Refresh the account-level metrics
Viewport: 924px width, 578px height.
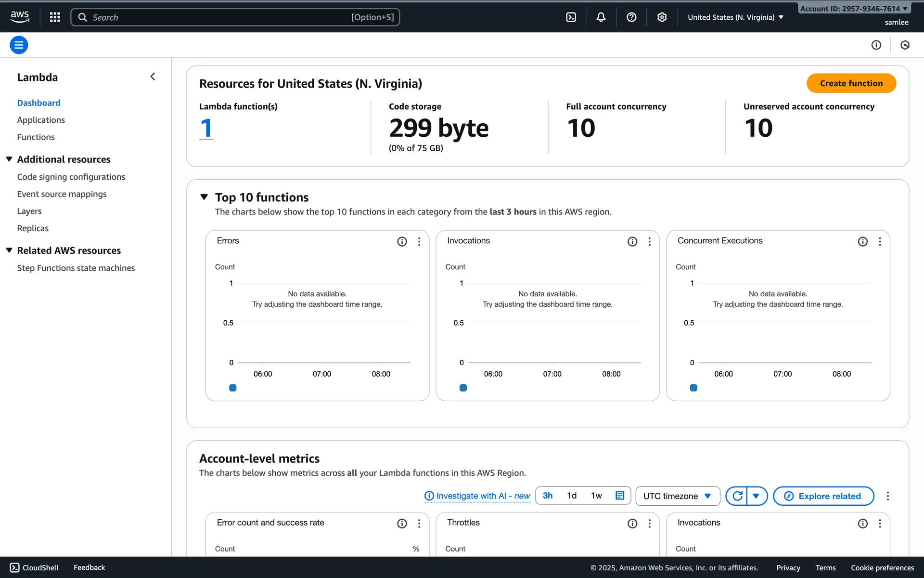click(x=737, y=496)
